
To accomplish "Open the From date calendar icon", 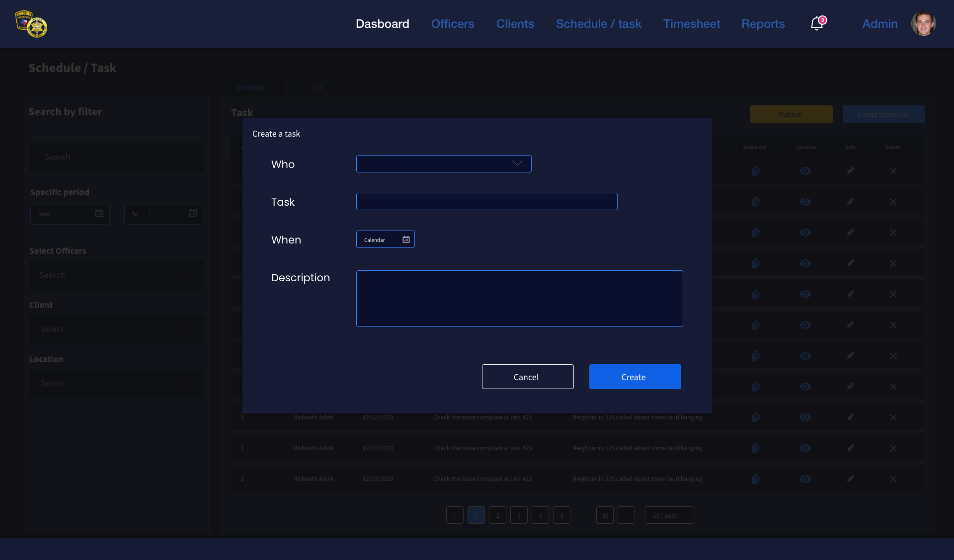I will [99, 214].
